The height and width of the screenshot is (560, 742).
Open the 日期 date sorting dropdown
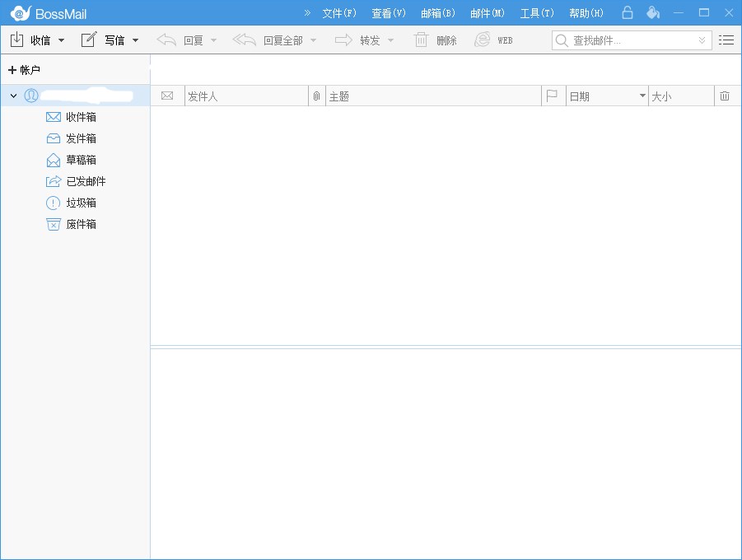point(643,96)
